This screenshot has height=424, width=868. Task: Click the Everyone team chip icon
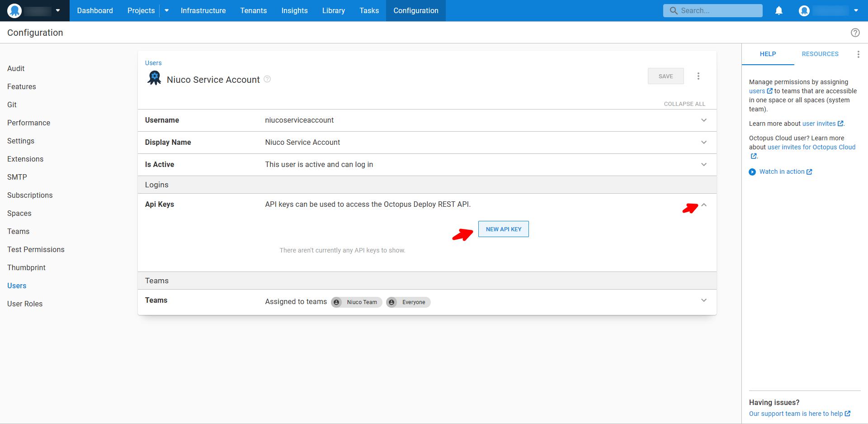coord(392,302)
